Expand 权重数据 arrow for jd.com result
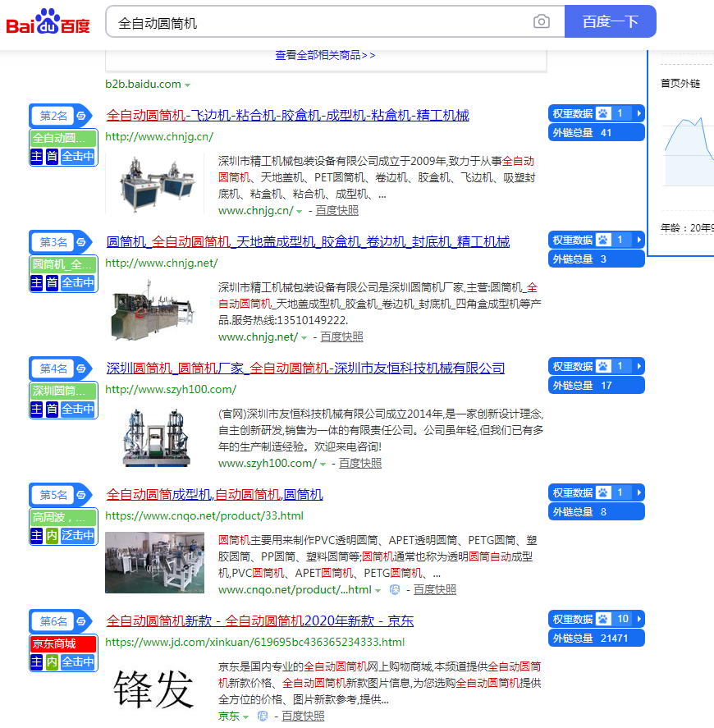This screenshot has height=728, width=714. pos(638,619)
